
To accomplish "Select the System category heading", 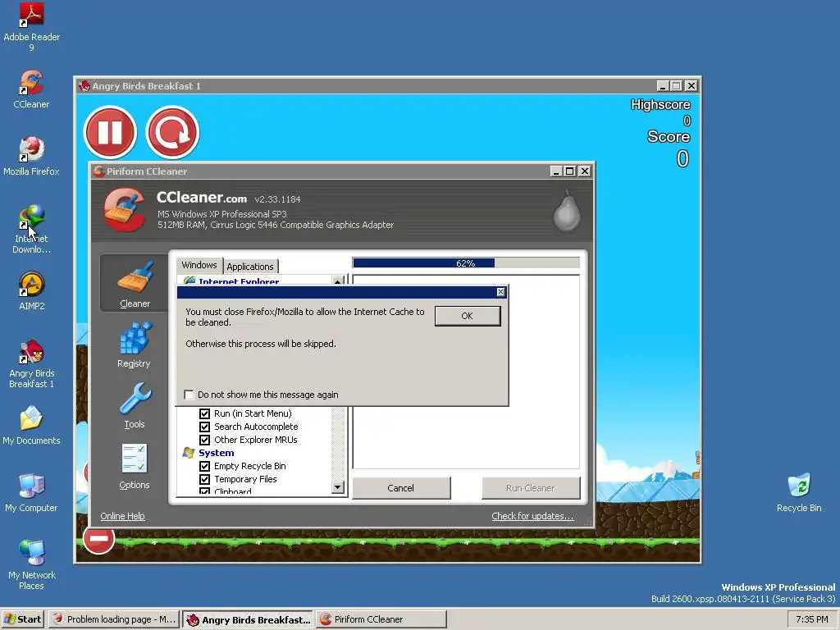I will 217,453.
